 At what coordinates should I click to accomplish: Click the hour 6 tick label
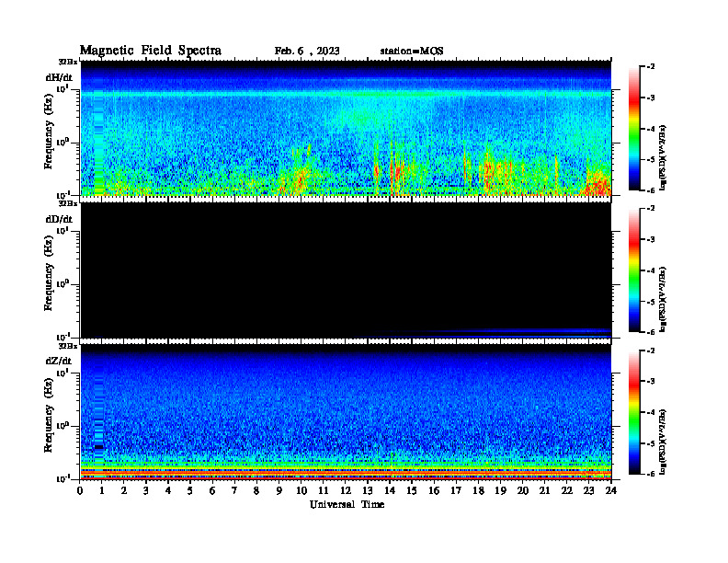click(212, 491)
